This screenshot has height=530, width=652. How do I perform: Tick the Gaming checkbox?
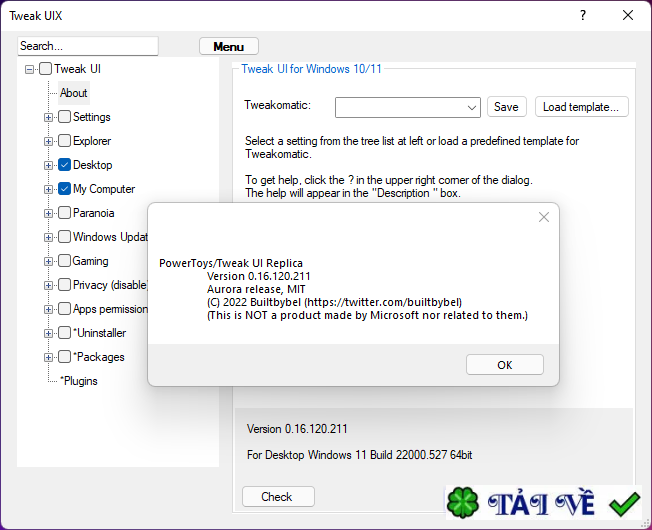click(64, 261)
